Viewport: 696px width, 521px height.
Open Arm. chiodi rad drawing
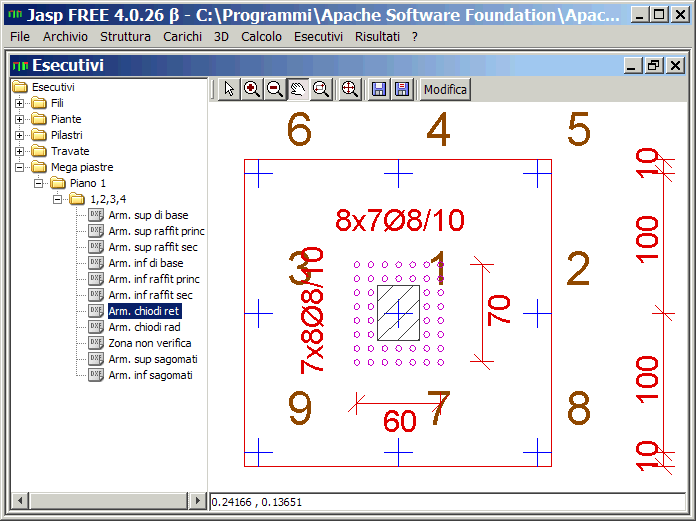coord(144,327)
